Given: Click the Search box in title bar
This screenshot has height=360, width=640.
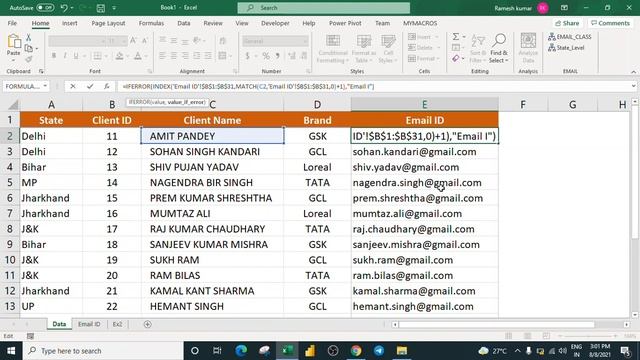Looking at the screenshot, I should (x=324, y=8).
